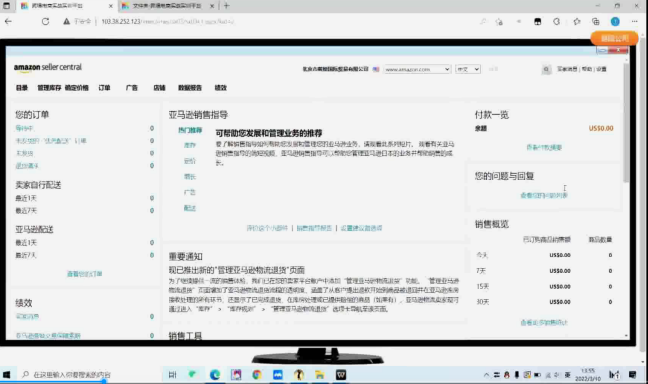Select the 广告 tab in sales guidance
The image size is (648, 384).
pos(190,193)
